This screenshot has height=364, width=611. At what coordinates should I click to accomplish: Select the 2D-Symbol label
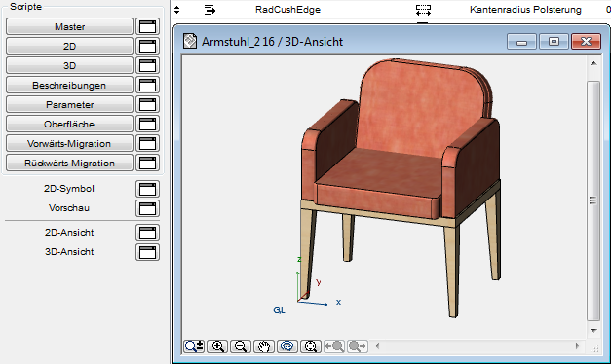click(x=69, y=189)
